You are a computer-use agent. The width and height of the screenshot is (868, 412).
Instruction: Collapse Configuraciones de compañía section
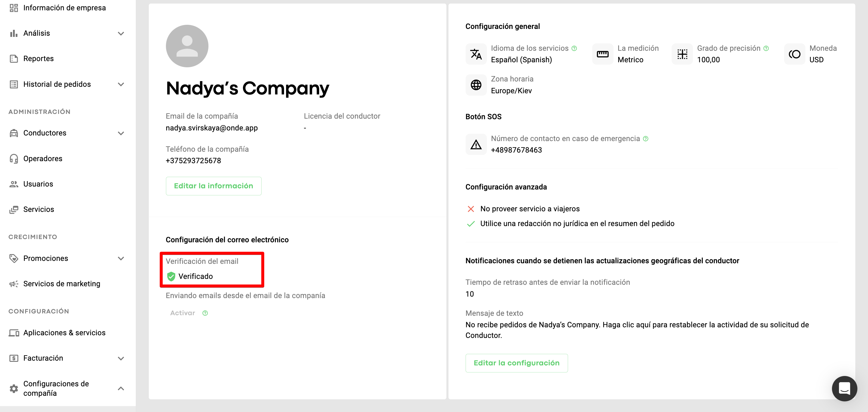121,388
